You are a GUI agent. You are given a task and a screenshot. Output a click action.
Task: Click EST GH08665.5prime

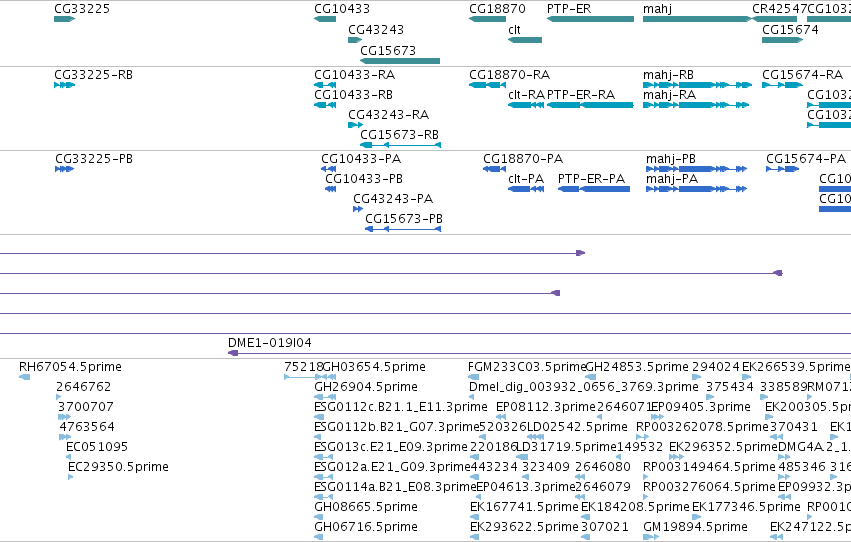[x=366, y=507]
